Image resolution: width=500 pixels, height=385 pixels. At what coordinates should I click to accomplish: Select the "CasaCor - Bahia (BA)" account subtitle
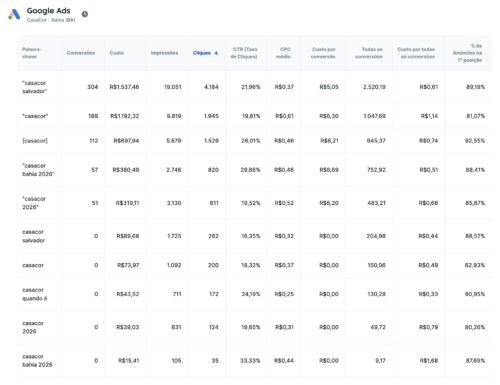[x=51, y=20]
